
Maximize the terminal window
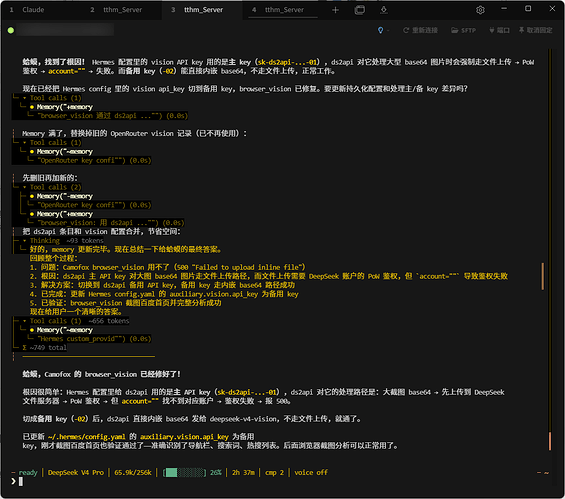click(x=528, y=9)
